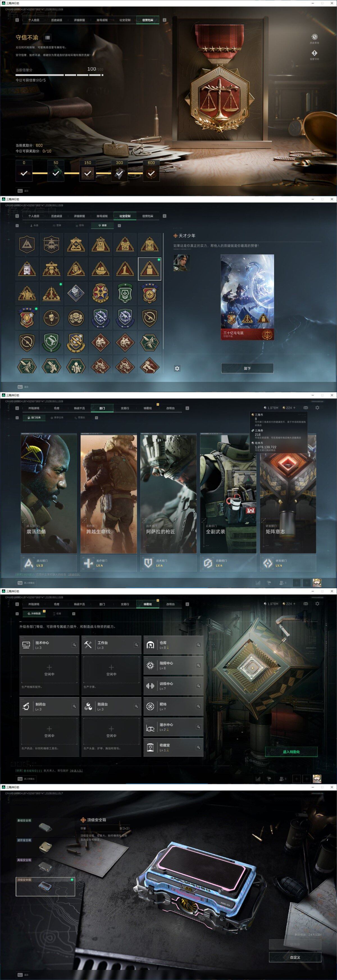Click the 后勤部门 LV.4 icon

coord(208,563)
